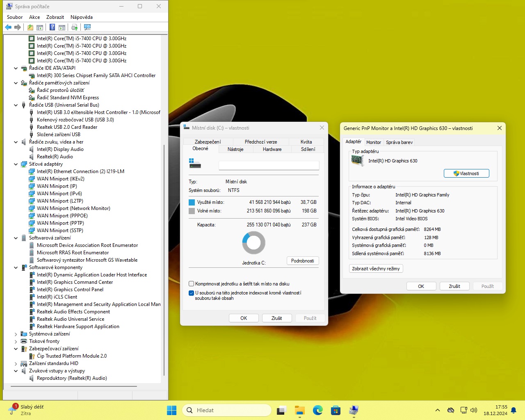Show hidden tray icons chevron

[438, 410]
